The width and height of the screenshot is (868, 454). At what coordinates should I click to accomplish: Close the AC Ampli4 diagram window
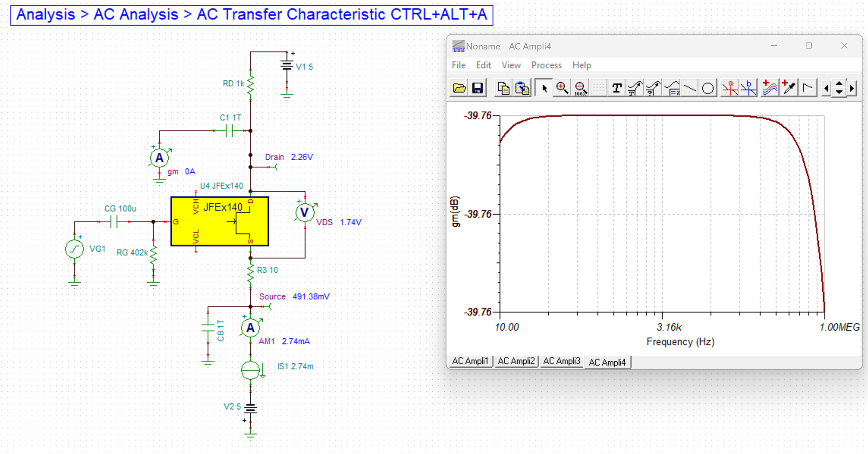(844, 46)
